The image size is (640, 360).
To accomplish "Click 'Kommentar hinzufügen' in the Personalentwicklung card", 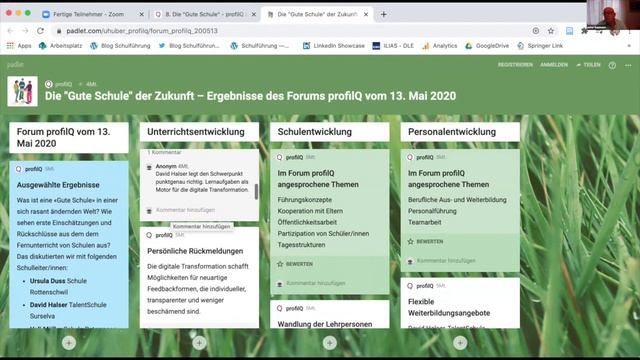I will click(x=446, y=260).
